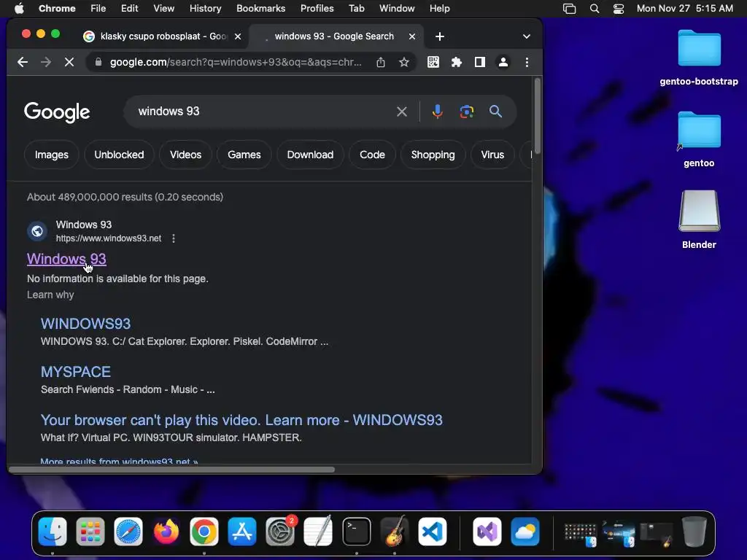
Task: Open the Apple menu
Action: (x=19, y=8)
